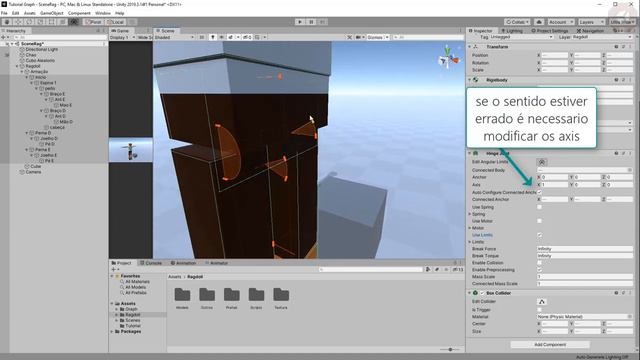Open the Prefab folder in Assets
Image resolution: width=640 pixels, height=360 pixels.
[x=231, y=298]
